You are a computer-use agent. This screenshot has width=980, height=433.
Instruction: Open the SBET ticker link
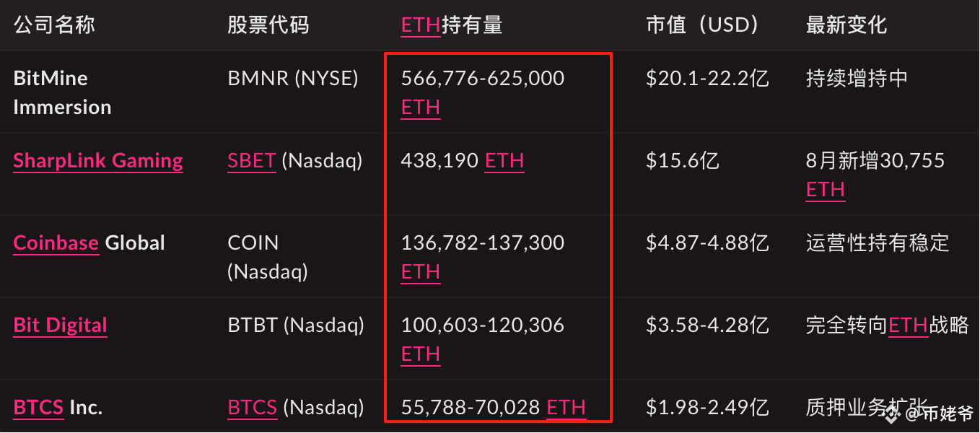[x=252, y=161]
